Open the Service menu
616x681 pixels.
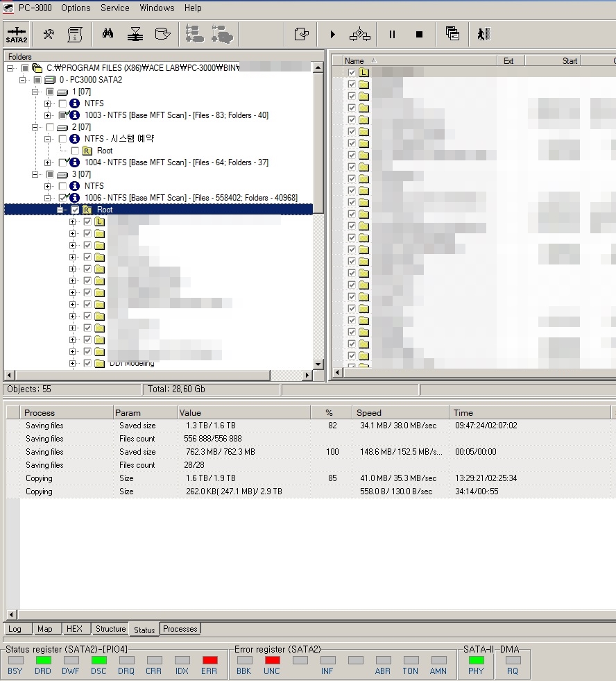(114, 8)
